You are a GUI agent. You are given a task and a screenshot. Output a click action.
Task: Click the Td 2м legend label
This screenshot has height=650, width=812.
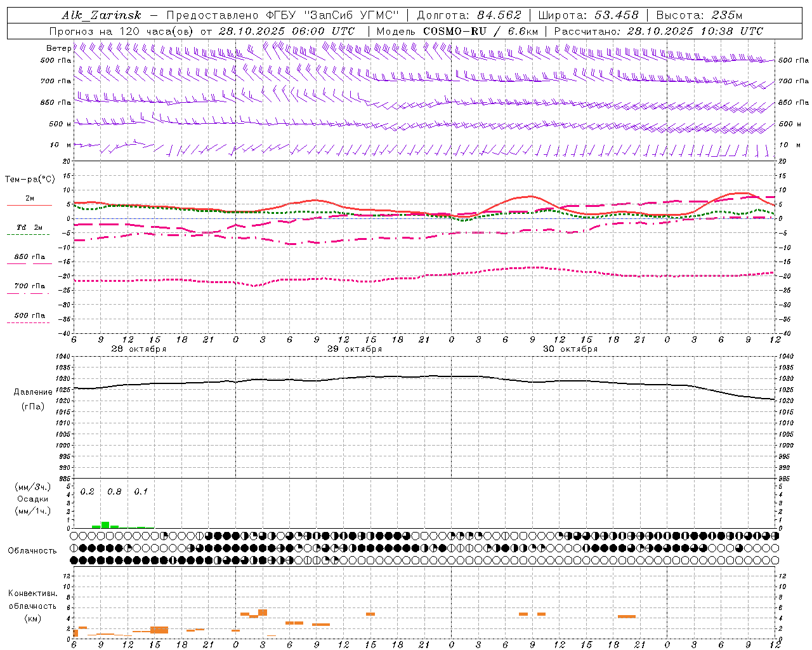[29, 227]
